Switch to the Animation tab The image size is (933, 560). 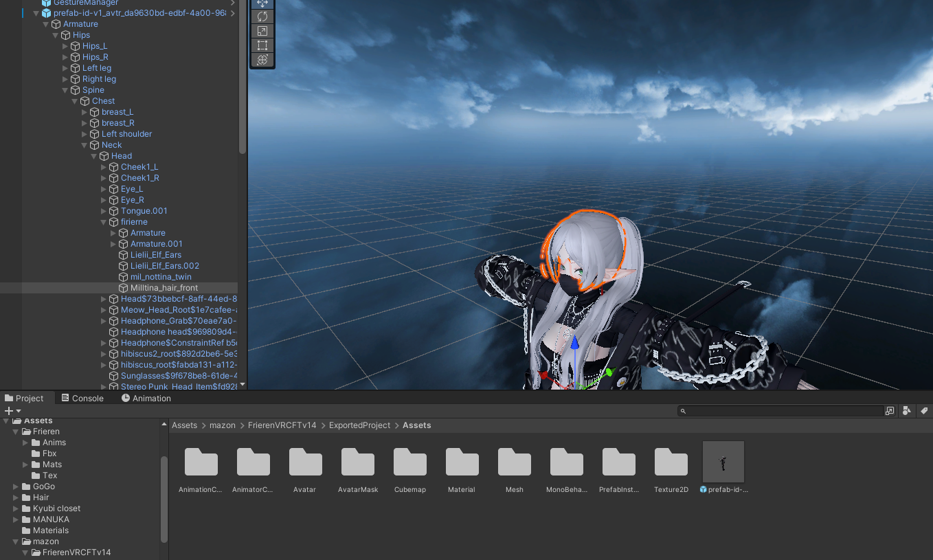click(x=146, y=398)
